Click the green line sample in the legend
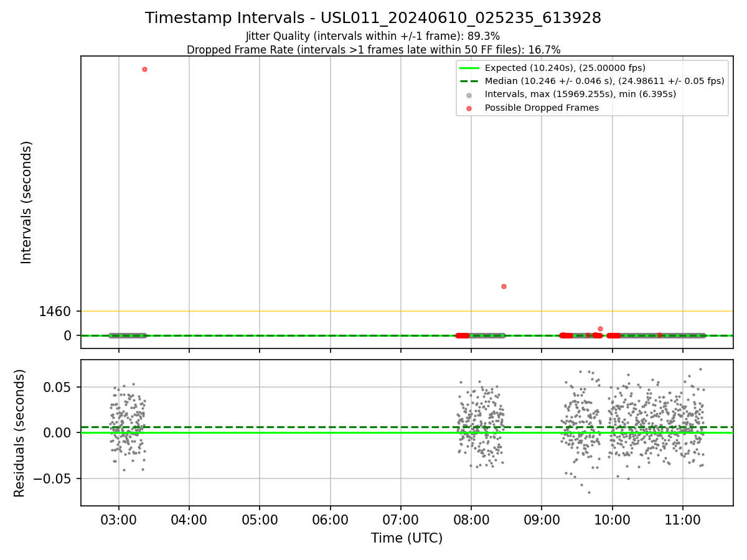747x560 pixels. pyautogui.click(x=469, y=68)
